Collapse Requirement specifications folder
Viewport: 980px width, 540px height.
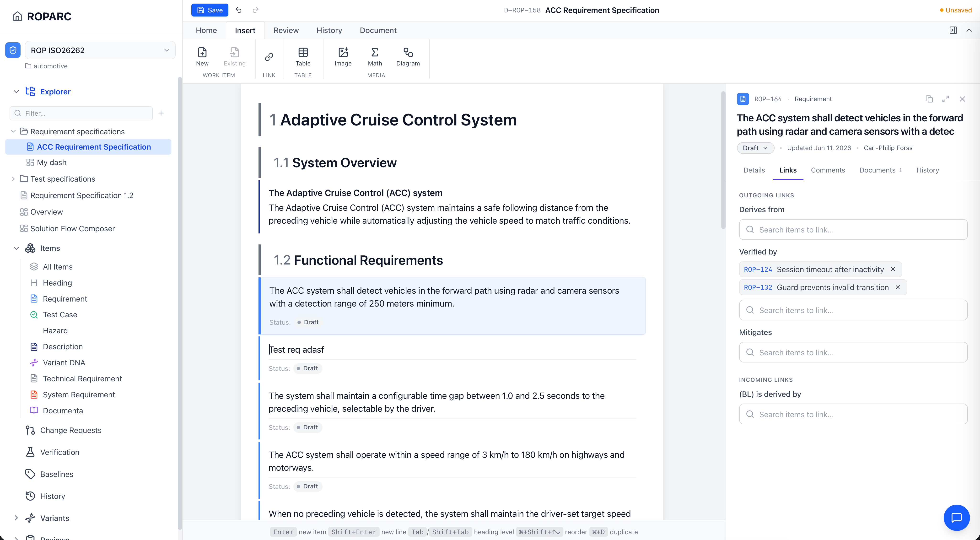pos(13,132)
